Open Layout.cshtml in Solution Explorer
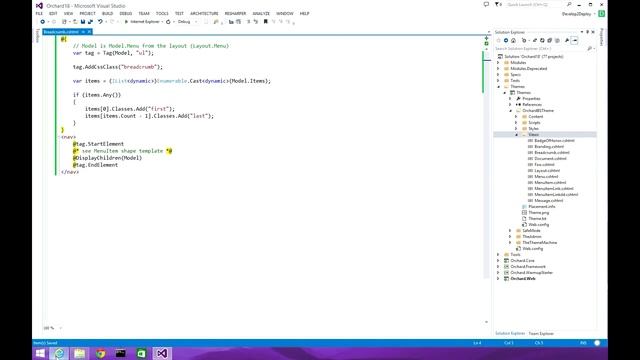This screenshot has height=360, width=640. [547, 171]
